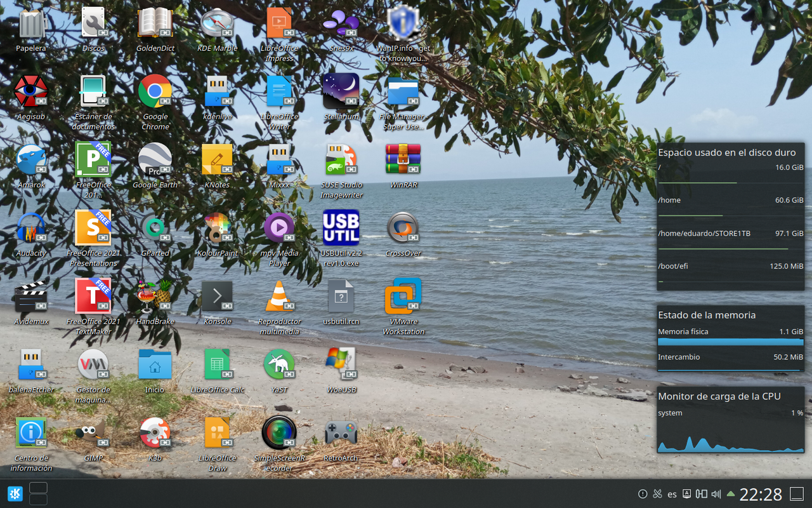Viewport: 812px width, 508px height.
Task: Open Klipper clipboard scissors icon
Action: [657, 494]
